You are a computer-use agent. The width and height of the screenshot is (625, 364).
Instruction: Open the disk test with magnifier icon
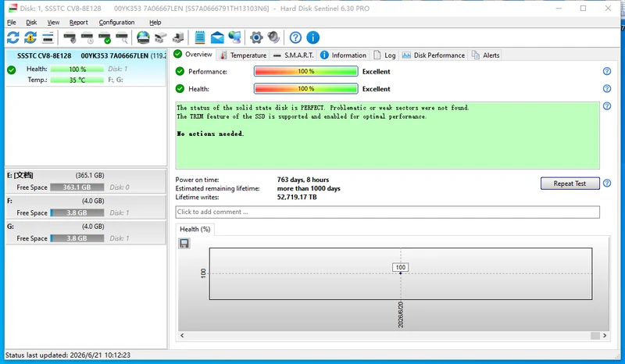click(x=122, y=37)
